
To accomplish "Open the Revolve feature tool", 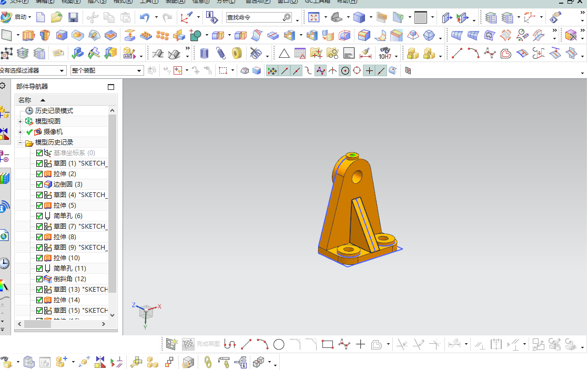I will pos(45,36).
